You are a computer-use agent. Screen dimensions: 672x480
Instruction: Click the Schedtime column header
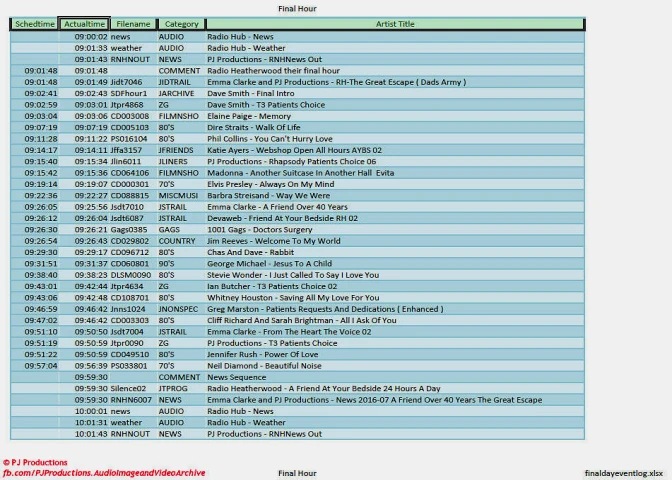tap(35, 24)
